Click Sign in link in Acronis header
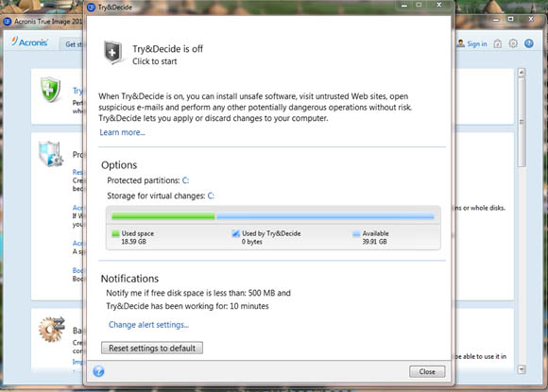This screenshot has height=392, width=548. tap(477, 44)
